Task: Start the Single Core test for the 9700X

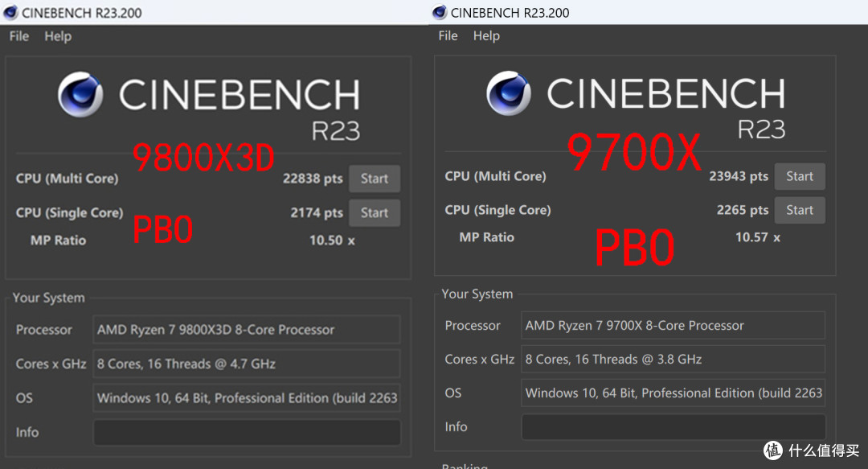Action: click(800, 210)
